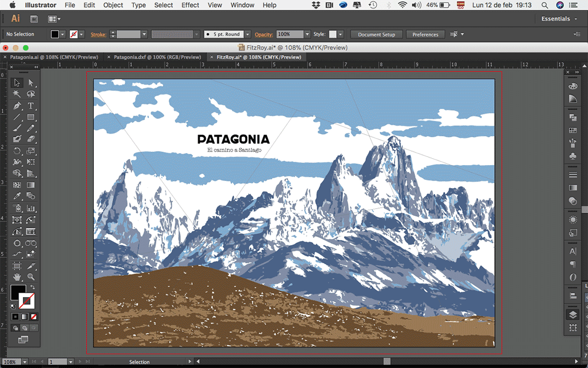588x368 pixels.
Task: Select the Rotate tool
Action: (17, 151)
